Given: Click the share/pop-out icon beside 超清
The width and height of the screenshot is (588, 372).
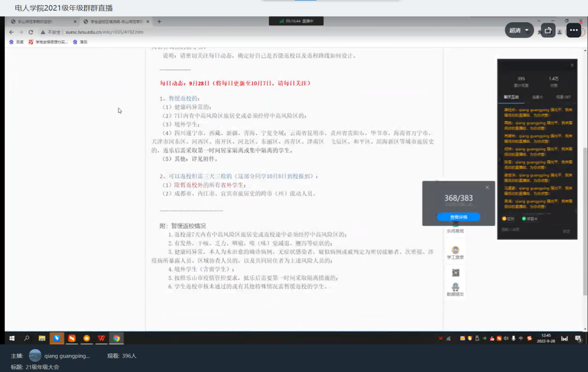Looking at the screenshot, I should (x=548, y=31).
